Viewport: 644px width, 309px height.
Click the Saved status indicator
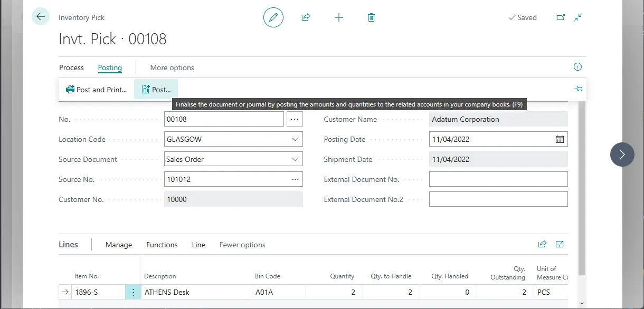[523, 17]
